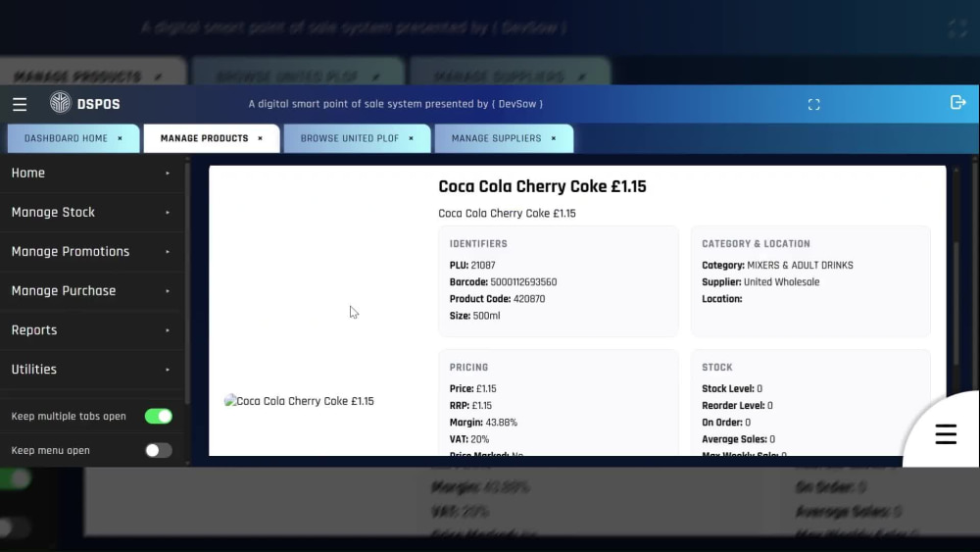Image resolution: width=980 pixels, height=552 pixels.
Task: Click the MIXERS & ADULT DRINKS category
Action: point(800,265)
